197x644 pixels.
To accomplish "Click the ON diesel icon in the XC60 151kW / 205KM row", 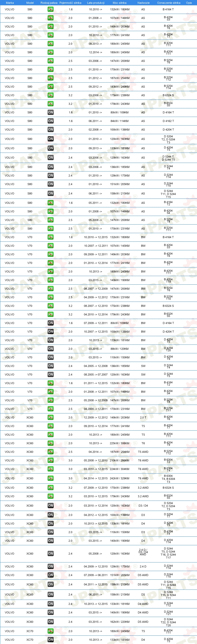I will point(51,575).
